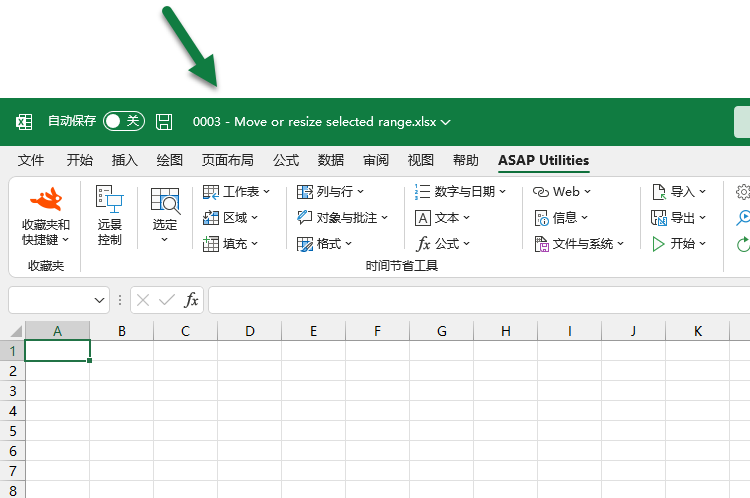
Task: Open the 文件 menu tab
Action: pyautogui.click(x=31, y=160)
